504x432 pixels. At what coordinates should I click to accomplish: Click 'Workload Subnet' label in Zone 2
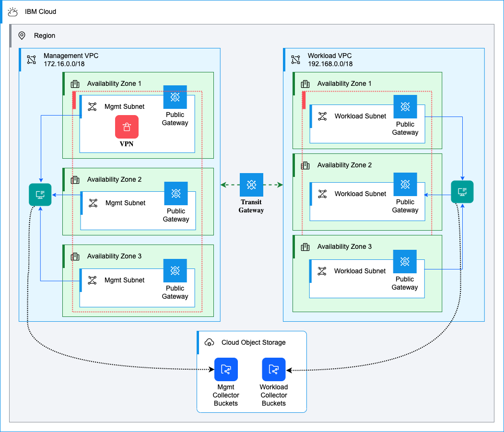[x=360, y=194]
